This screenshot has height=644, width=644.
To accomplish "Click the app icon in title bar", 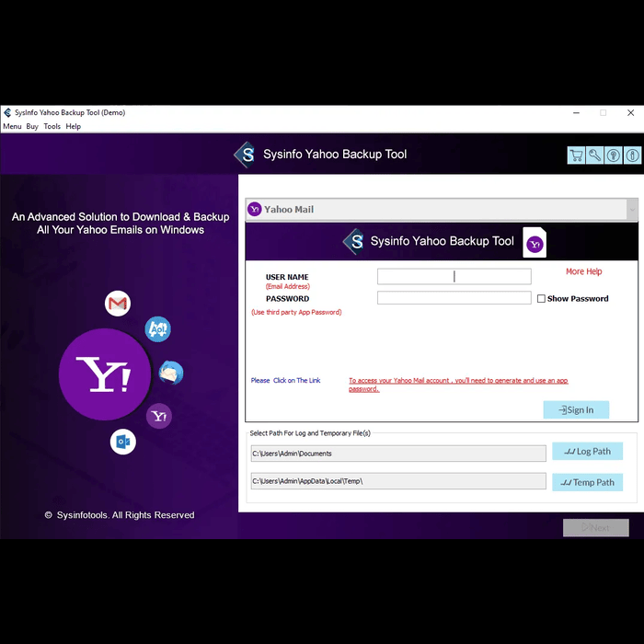I will coord(7,112).
